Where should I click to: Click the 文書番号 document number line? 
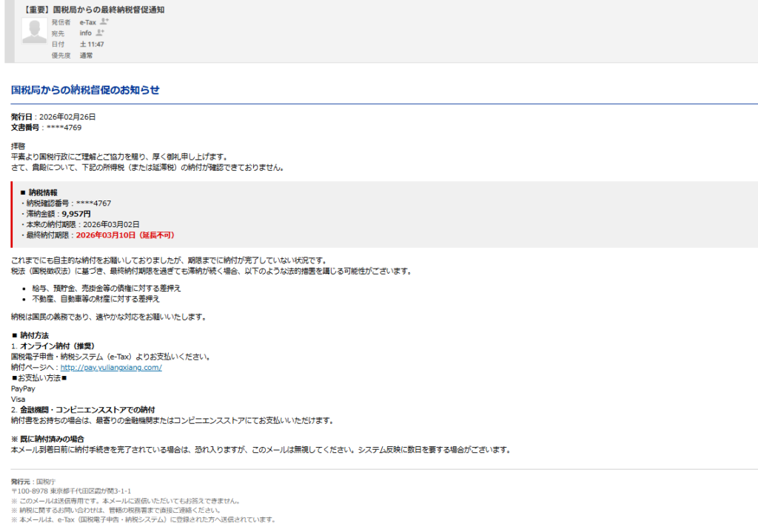[x=46, y=127]
